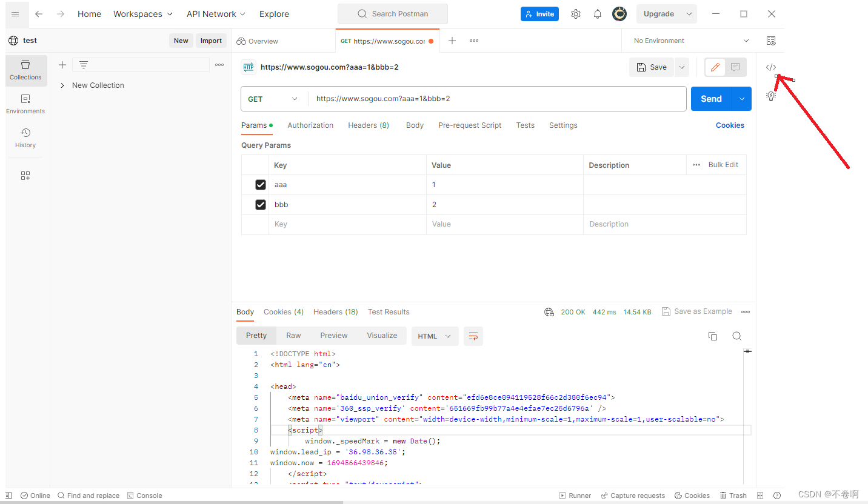Select the Visualize response view
Image resolution: width=868 pixels, height=504 pixels.
(x=382, y=336)
